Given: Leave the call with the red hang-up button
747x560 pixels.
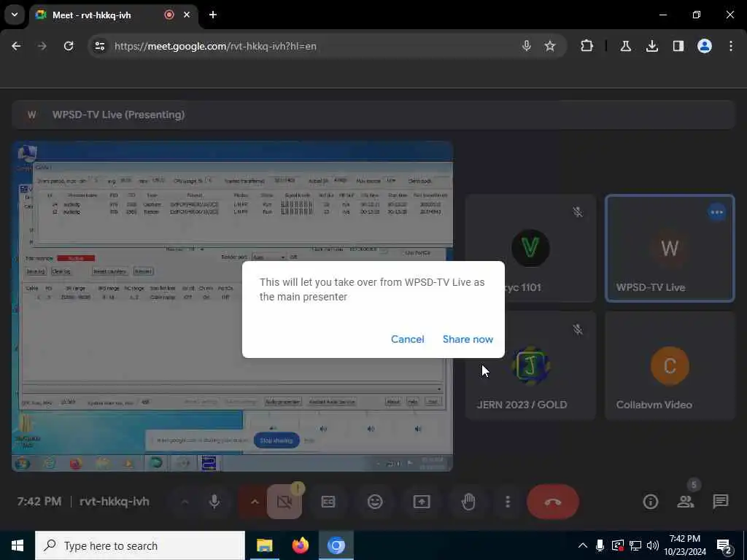Looking at the screenshot, I should pyautogui.click(x=553, y=502).
